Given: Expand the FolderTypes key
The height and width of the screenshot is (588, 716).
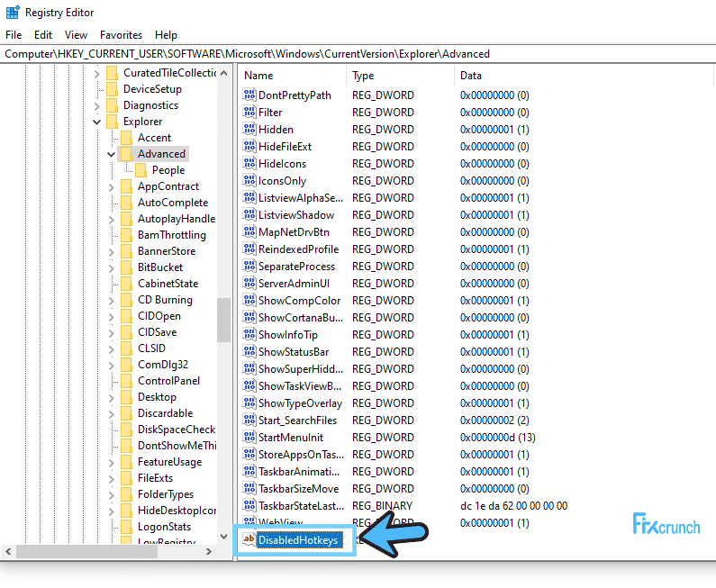Looking at the screenshot, I should [111, 495].
